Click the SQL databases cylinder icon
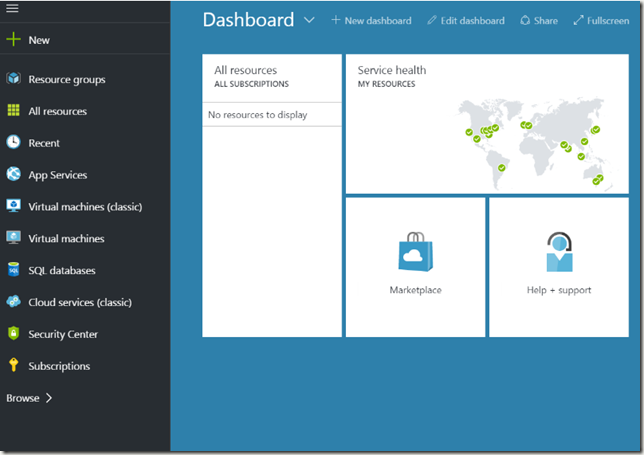Image resolution: width=644 pixels, height=455 pixels. pyautogui.click(x=13, y=269)
